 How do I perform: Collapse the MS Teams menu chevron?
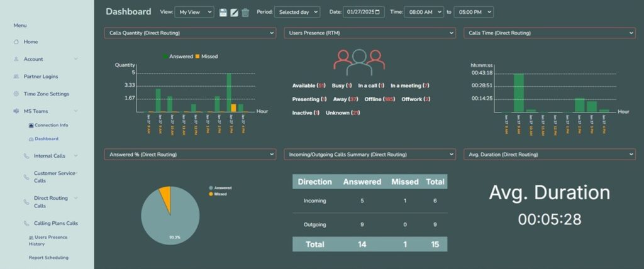(x=76, y=111)
